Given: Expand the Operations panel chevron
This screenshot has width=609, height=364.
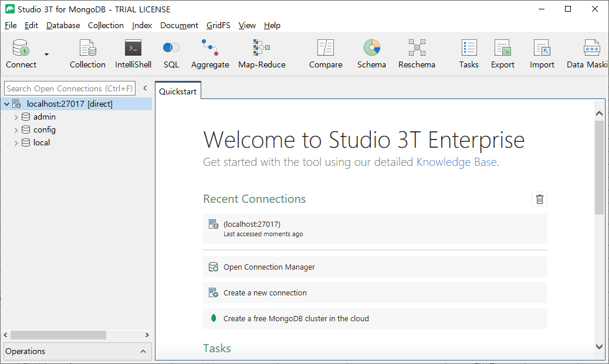Looking at the screenshot, I should (x=143, y=351).
